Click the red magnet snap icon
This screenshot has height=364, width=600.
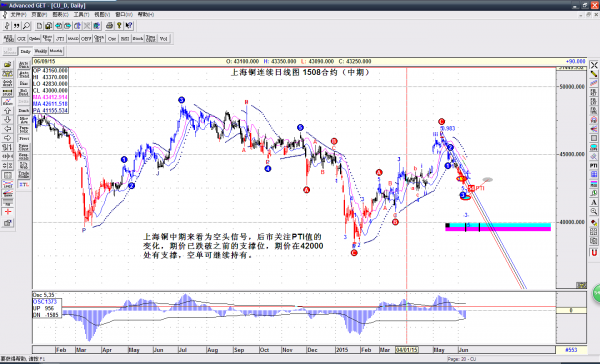(593, 253)
